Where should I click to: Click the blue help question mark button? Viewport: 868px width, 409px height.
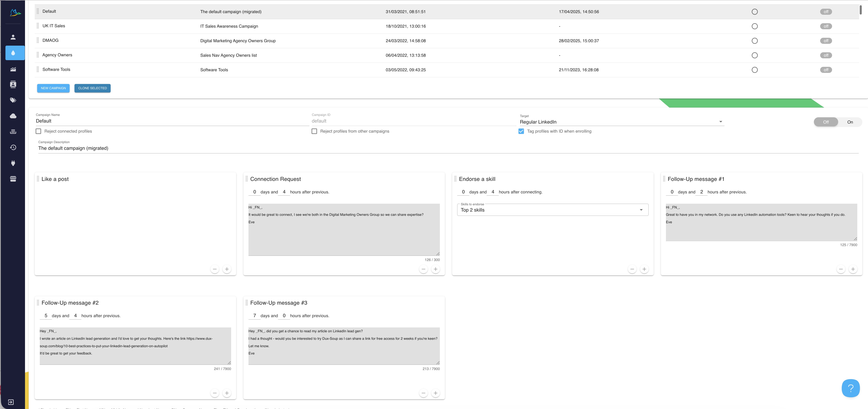coord(850,388)
